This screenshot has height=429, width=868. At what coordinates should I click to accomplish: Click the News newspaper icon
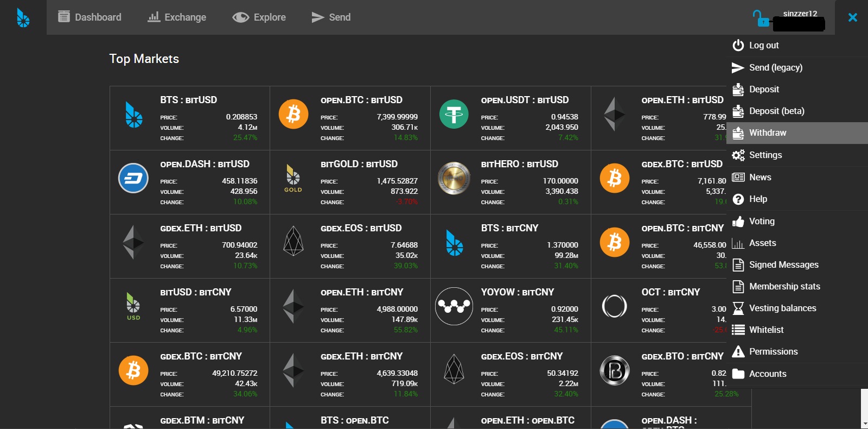(738, 177)
